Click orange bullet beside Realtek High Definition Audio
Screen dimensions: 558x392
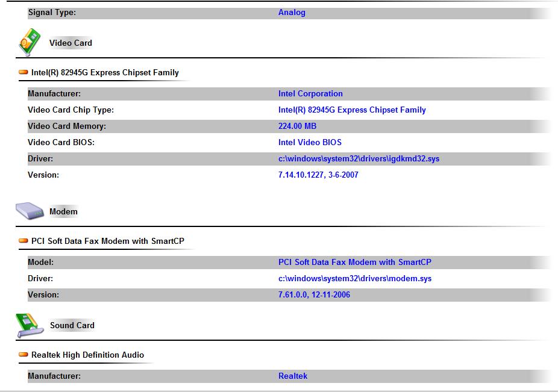(x=24, y=355)
